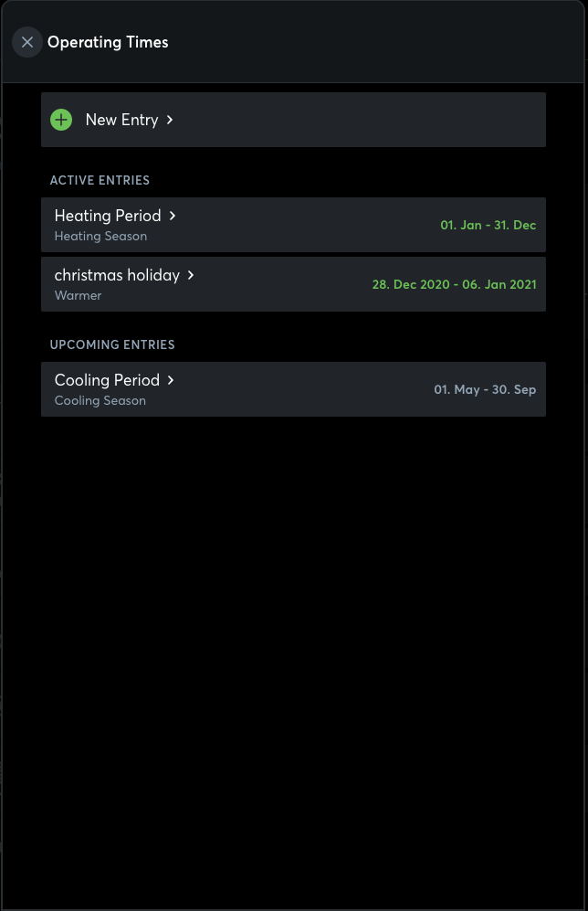588x911 pixels.
Task: Select the 01. Jan - 31. Dec date range
Action: (488, 225)
